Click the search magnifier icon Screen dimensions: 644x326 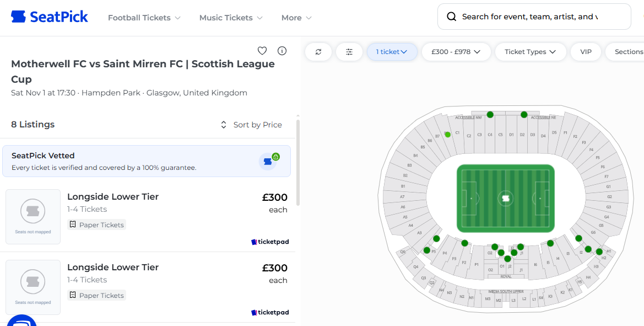[x=452, y=17]
